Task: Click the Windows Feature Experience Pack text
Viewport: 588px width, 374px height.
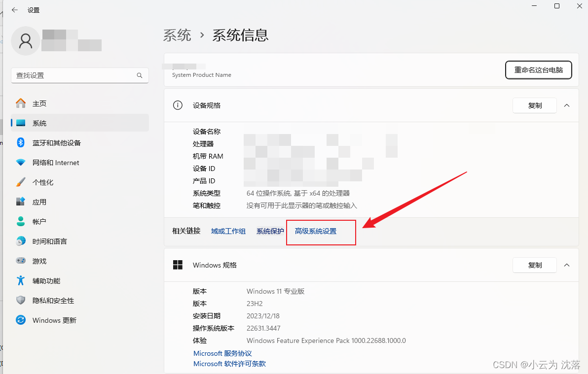Action: coord(326,340)
